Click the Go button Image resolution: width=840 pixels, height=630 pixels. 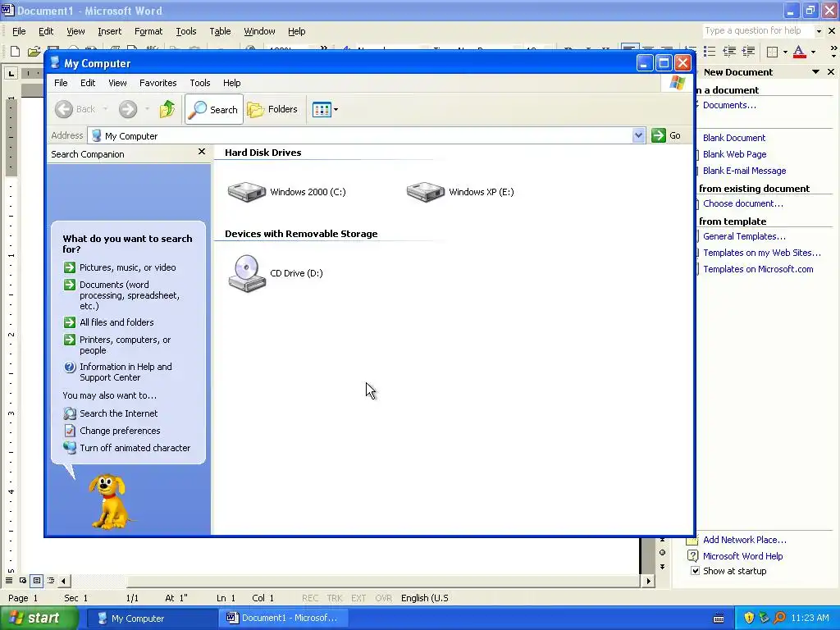click(x=666, y=135)
